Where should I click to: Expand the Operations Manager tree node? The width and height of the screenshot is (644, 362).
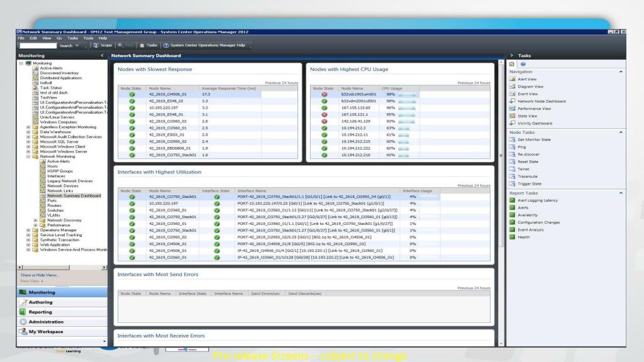click(x=28, y=230)
